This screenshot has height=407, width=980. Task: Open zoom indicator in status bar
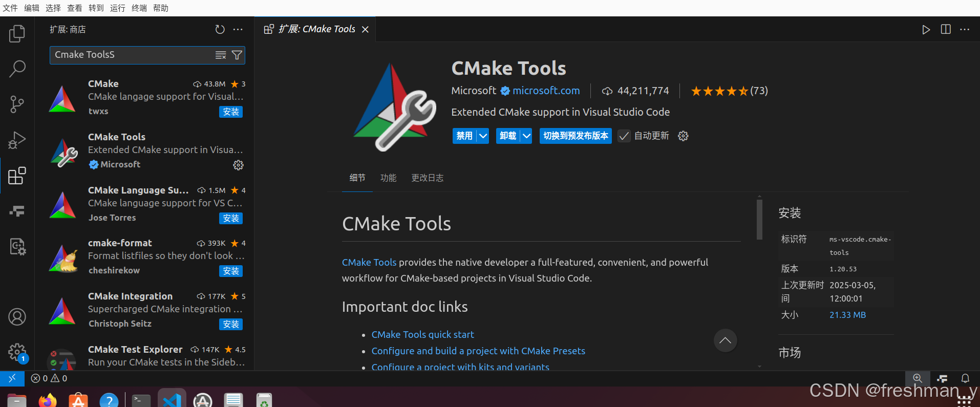pos(918,378)
